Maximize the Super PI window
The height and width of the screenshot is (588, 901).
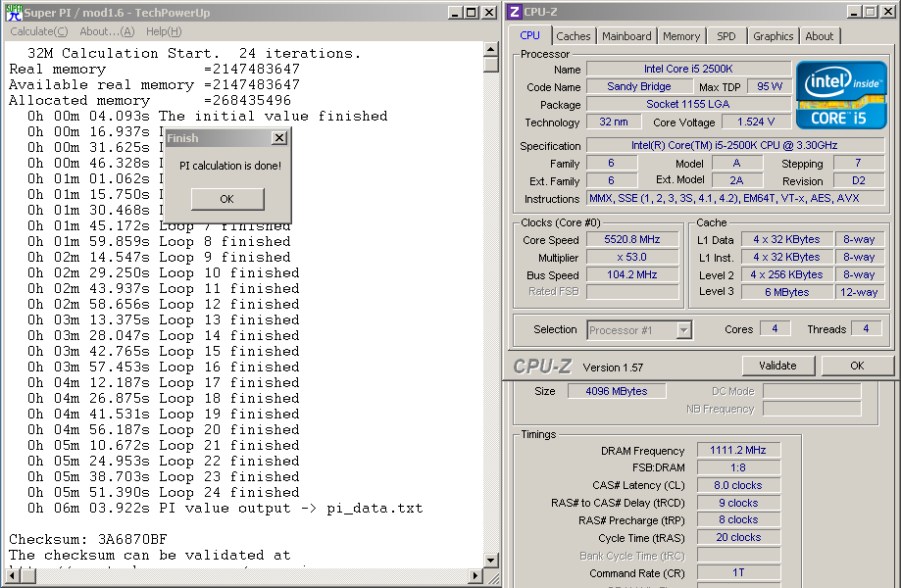pyautogui.click(x=472, y=13)
